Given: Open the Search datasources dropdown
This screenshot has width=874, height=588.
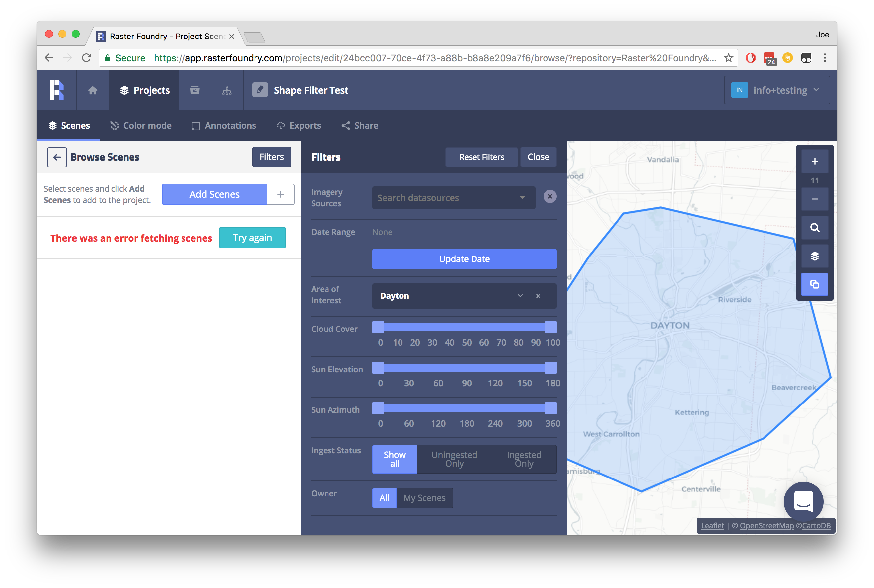Looking at the screenshot, I should [x=454, y=198].
